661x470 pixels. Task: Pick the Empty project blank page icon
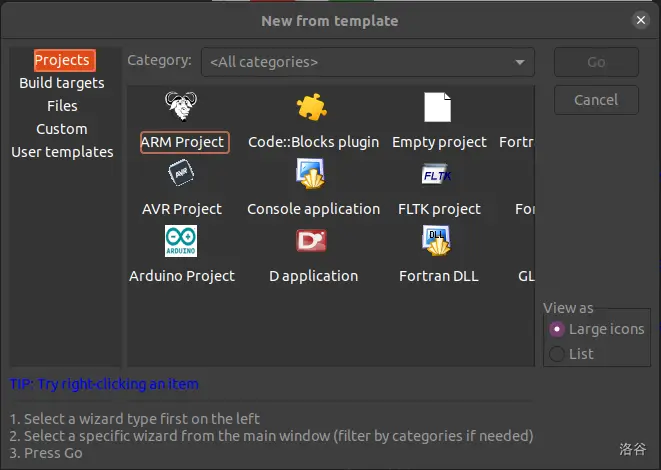click(x=438, y=106)
